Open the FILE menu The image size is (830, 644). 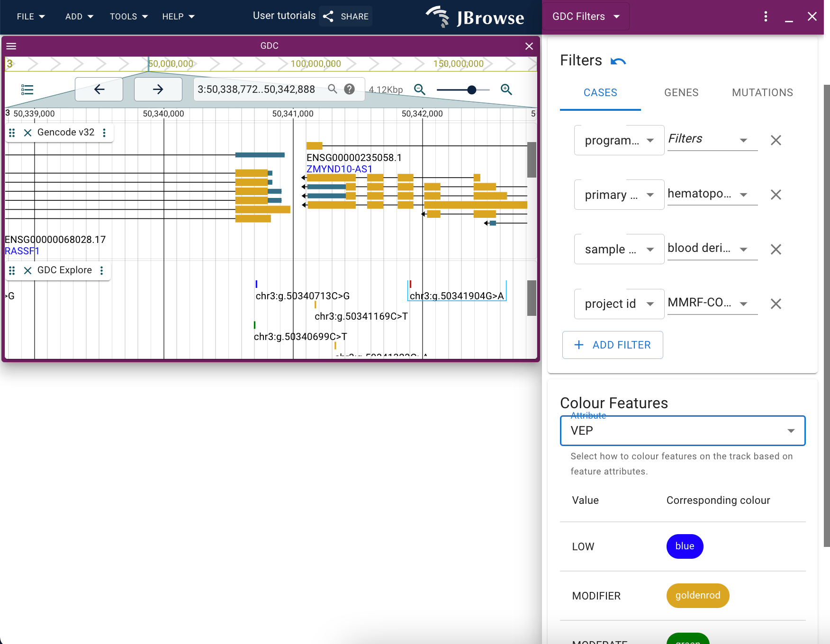(x=31, y=17)
